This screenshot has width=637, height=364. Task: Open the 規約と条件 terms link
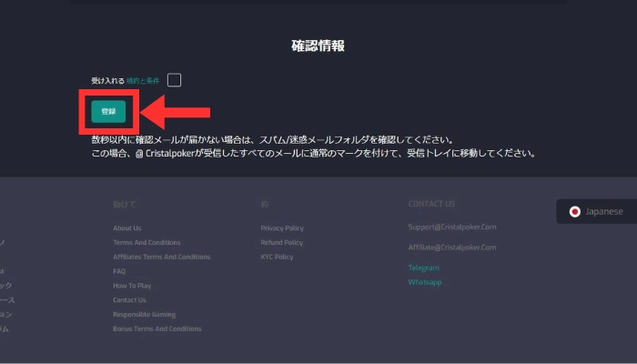pyautogui.click(x=143, y=81)
